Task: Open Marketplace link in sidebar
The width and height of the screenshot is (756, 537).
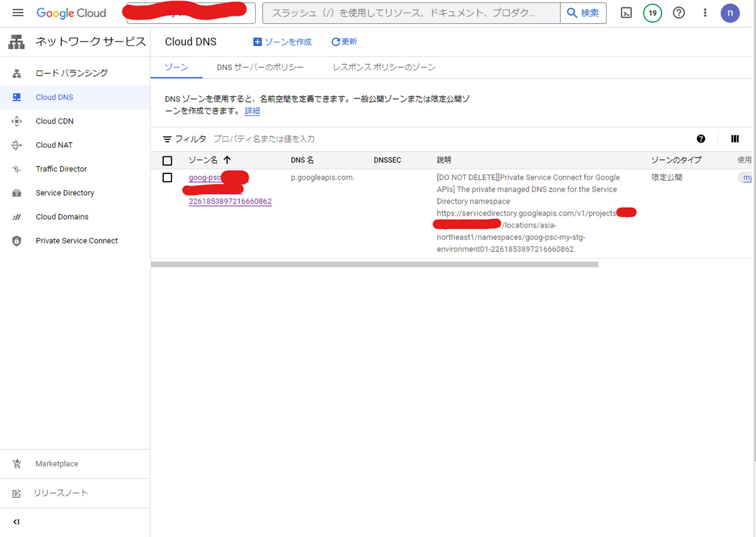Action: [57, 464]
